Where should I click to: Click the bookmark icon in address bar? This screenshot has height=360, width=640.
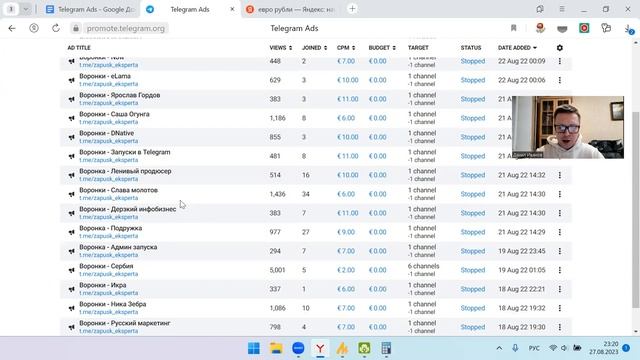[513, 28]
